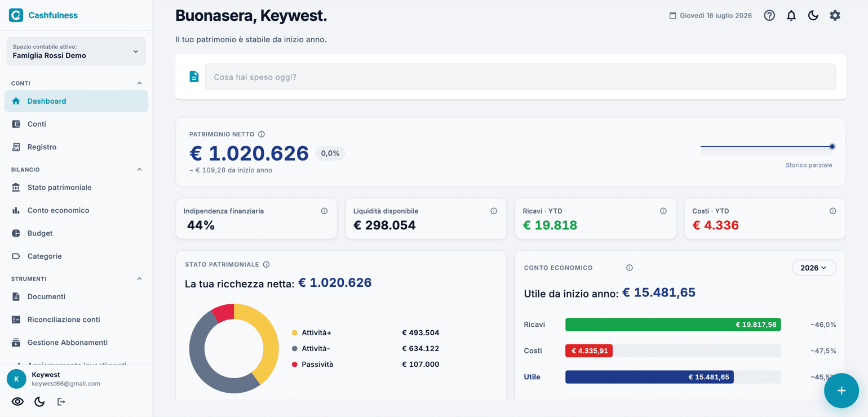Show info for Conto Economico panel
The width and height of the screenshot is (868, 417).
[x=630, y=268]
